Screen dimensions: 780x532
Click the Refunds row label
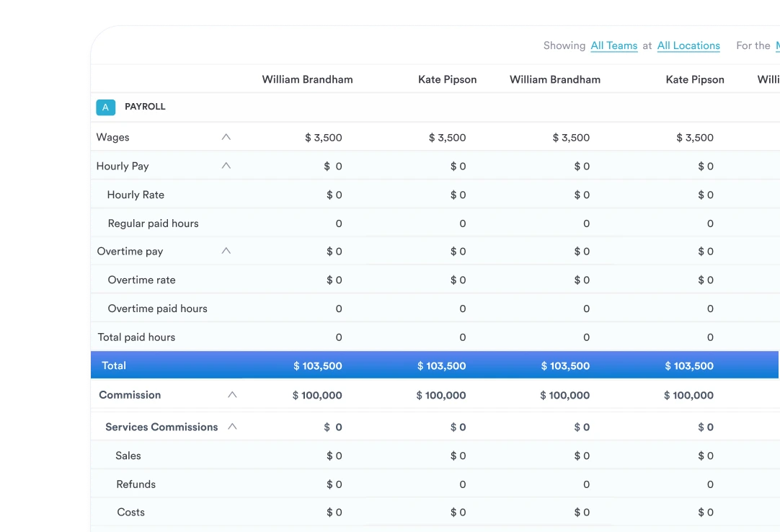(x=136, y=484)
